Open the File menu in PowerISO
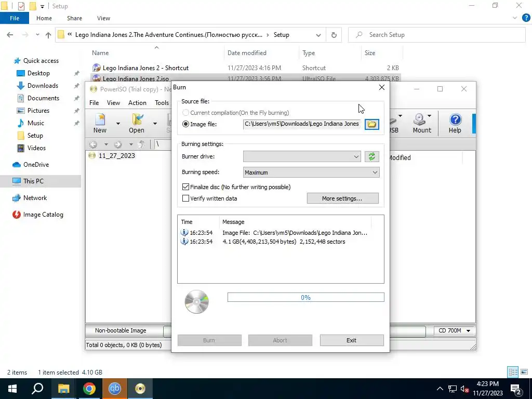Image resolution: width=532 pixels, height=399 pixels. (x=95, y=103)
